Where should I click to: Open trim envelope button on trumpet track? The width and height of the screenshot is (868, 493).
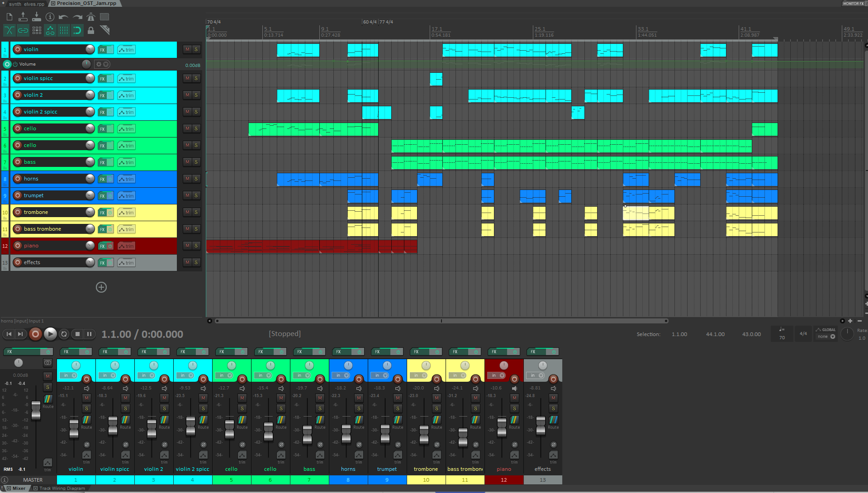(x=127, y=196)
